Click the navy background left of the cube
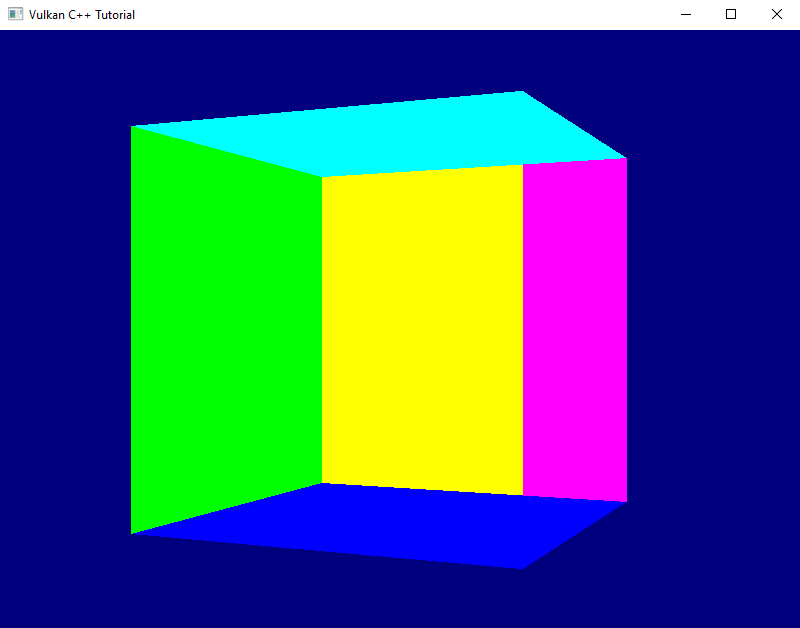Screen dimensions: 800x628 tap(70, 320)
